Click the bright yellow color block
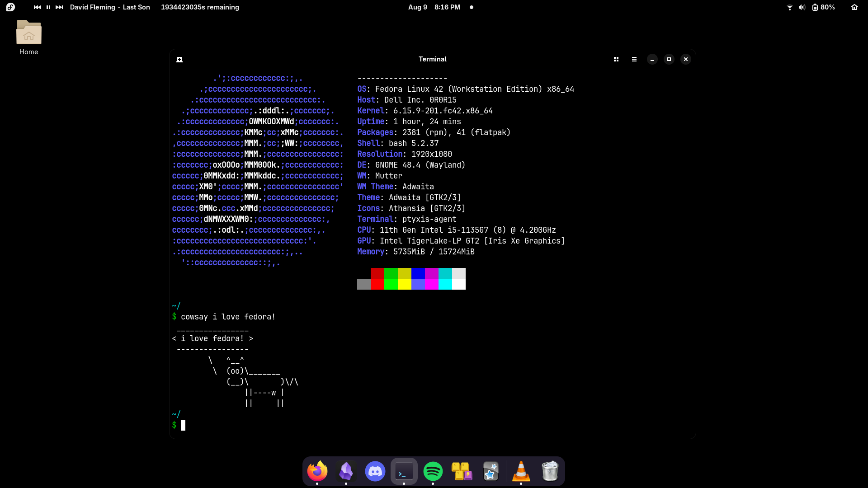The width and height of the screenshot is (868, 488). (x=405, y=284)
